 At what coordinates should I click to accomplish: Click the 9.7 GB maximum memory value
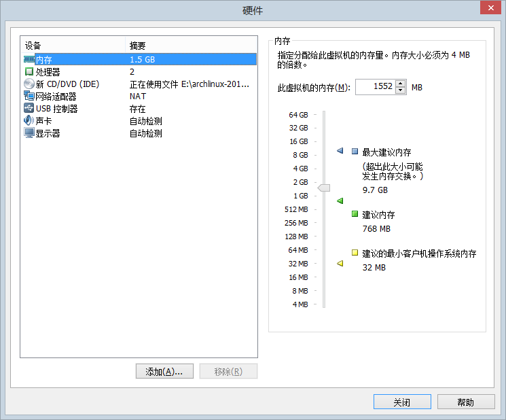pos(375,190)
